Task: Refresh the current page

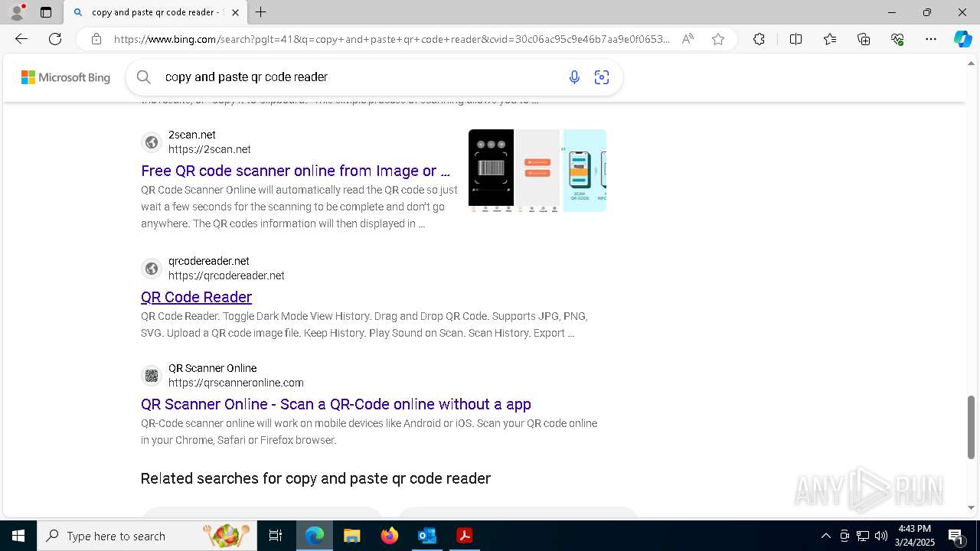Action: coord(55,39)
